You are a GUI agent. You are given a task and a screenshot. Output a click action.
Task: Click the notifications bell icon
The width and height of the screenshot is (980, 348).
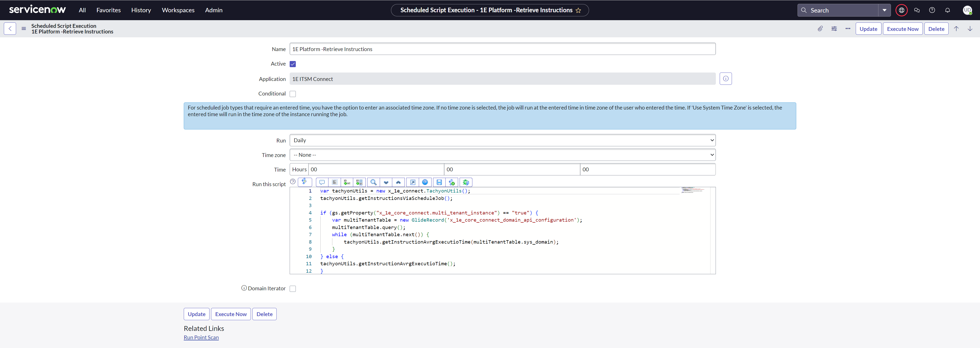click(947, 10)
